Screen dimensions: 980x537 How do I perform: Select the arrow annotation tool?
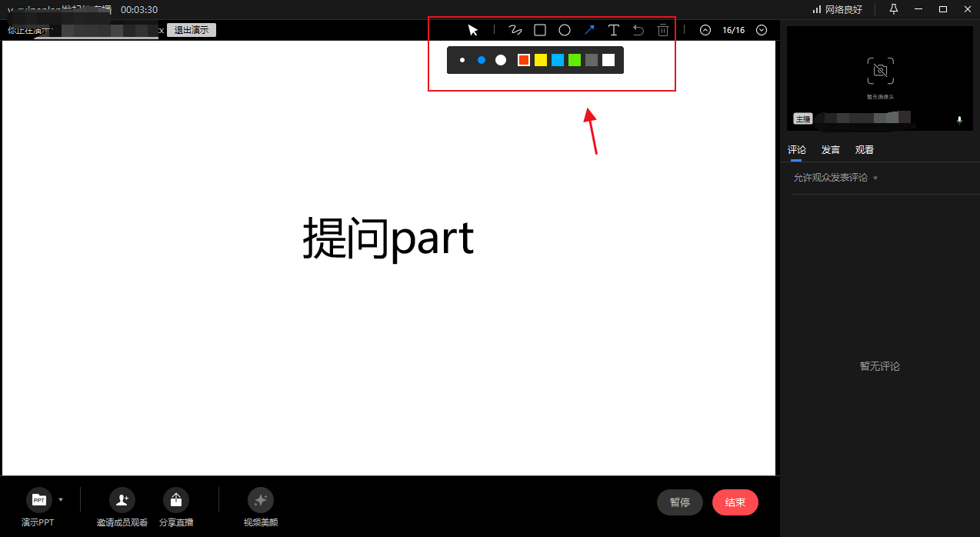click(x=588, y=29)
